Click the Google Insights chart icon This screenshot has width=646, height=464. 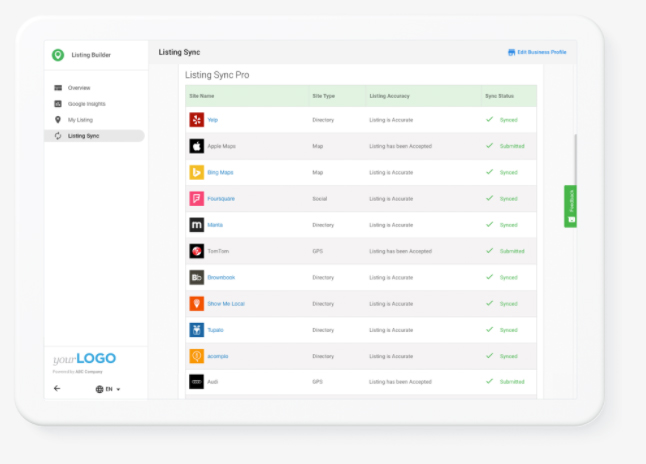coord(58,104)
